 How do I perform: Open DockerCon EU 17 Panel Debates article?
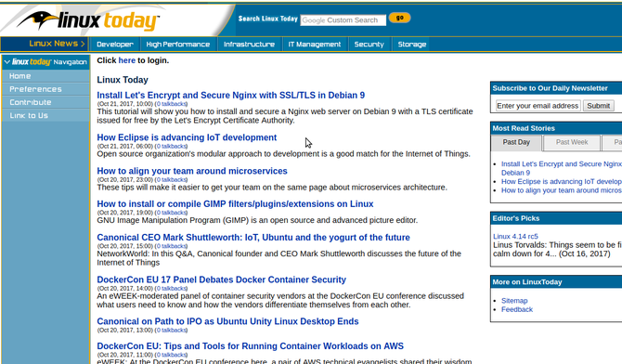221,279
